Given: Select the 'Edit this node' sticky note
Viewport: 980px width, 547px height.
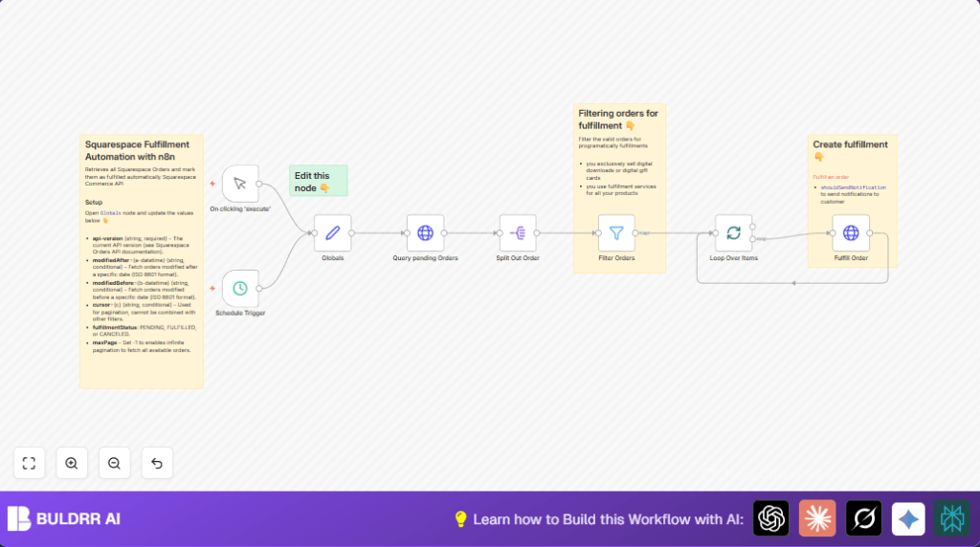Looking at the screenshot, I should click(x=318, y=181).
